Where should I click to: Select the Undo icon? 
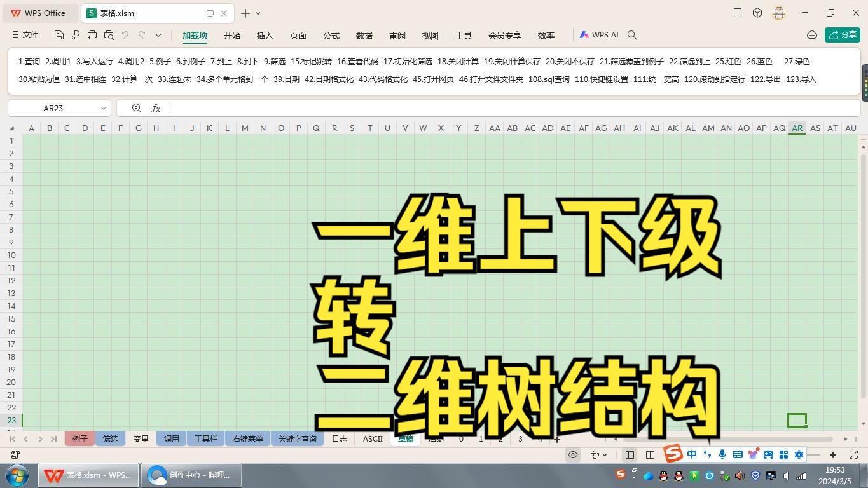[x=126, y=35]
